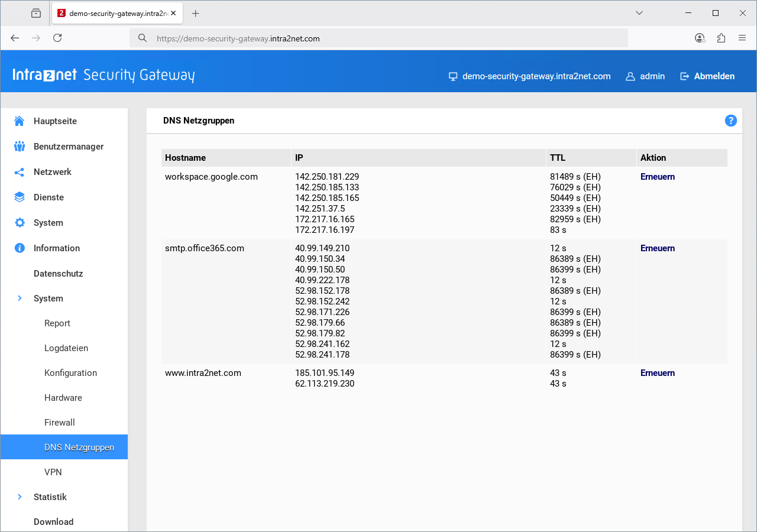This screenshot has height=532, width=757.
Task: Open System via the gear icon
Action: click(19, 222)
